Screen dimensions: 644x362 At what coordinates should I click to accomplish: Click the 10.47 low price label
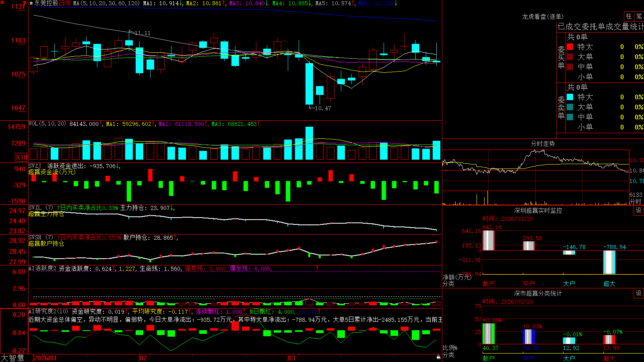(x=323, y=108)
